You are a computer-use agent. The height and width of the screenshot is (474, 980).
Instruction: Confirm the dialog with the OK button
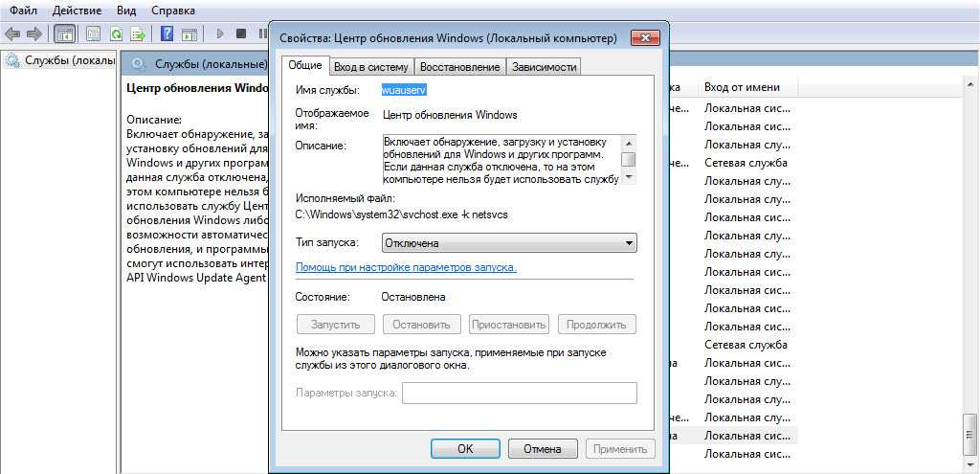pos(465,448)
